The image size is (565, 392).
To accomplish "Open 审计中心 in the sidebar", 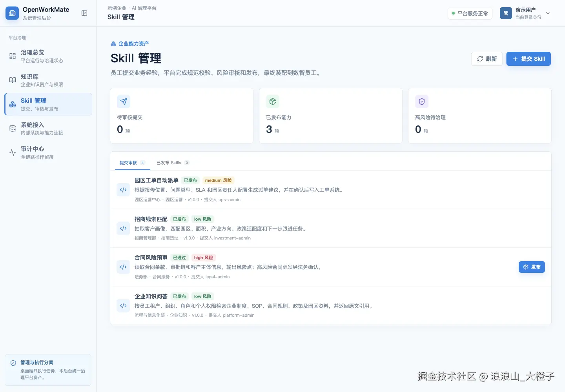I will pyautogui.click(x=48, y=152).
